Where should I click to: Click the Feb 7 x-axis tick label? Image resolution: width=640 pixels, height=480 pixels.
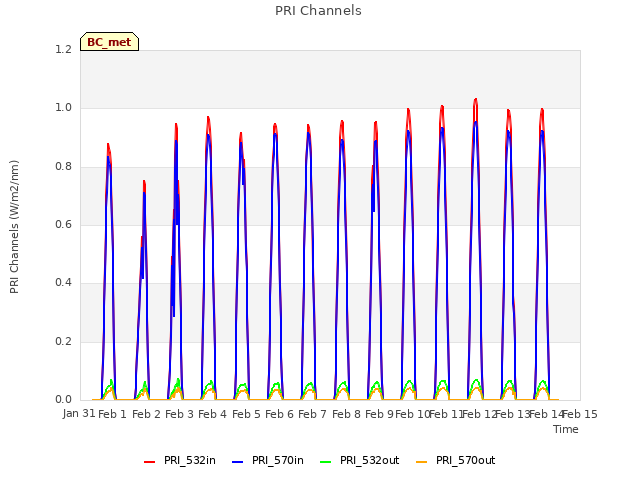312,414
